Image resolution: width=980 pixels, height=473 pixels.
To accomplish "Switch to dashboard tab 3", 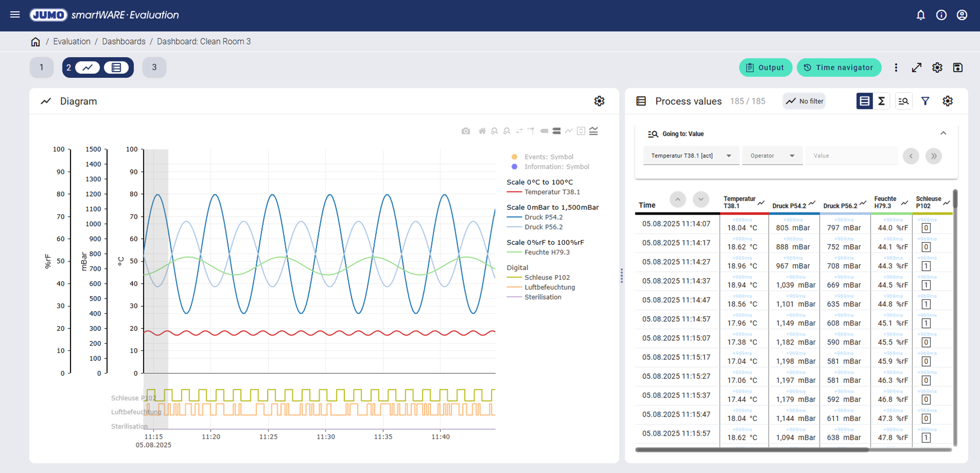I will [x=154, y=68].
